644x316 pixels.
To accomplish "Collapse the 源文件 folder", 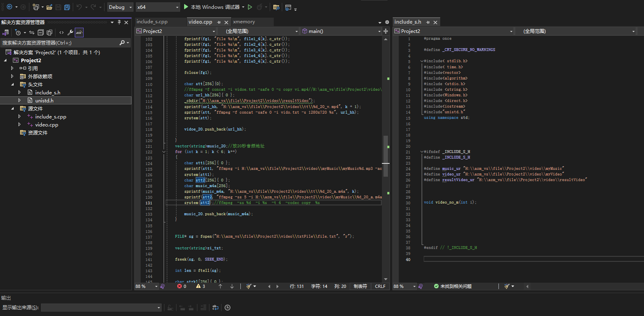I will [x=12, y=108].
